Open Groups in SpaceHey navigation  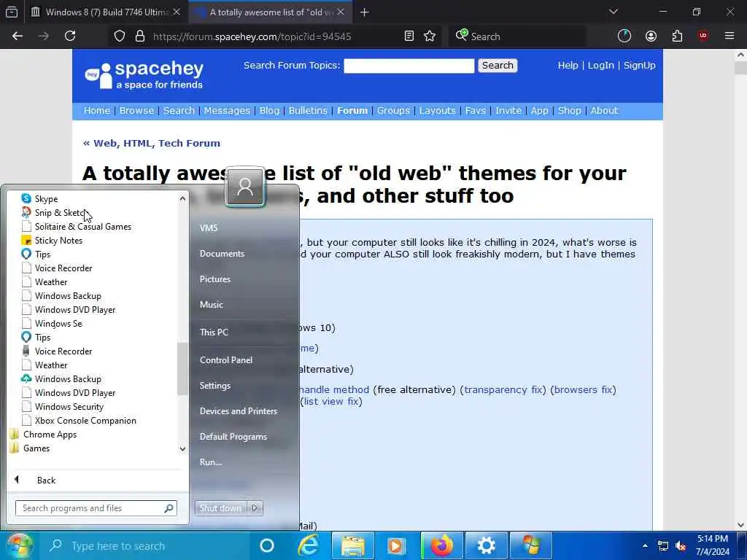(x=393, y=111)
